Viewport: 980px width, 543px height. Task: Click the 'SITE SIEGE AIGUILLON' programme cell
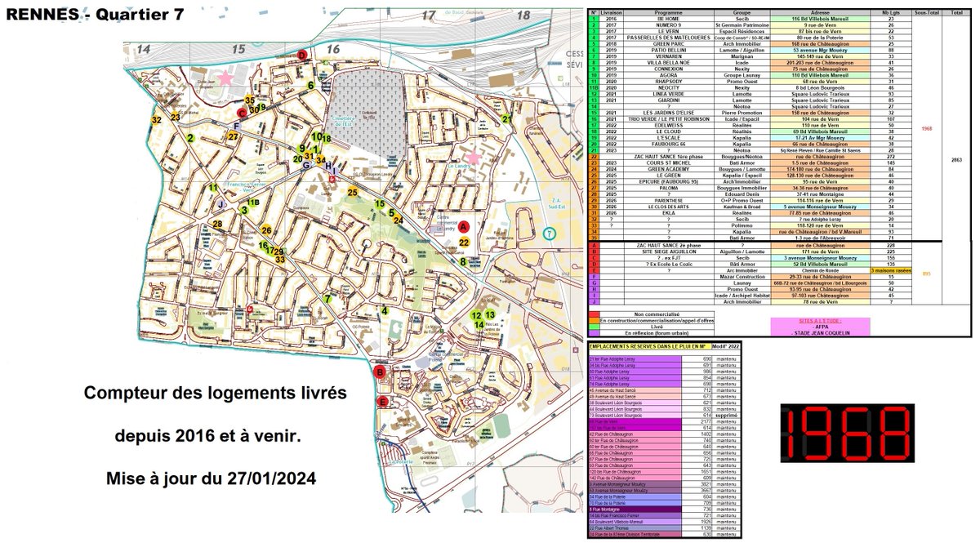pos(668,251)
